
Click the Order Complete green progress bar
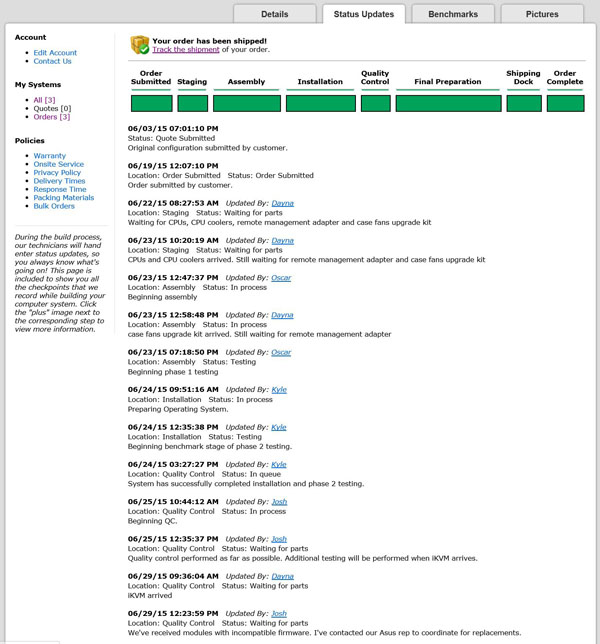coord(566,104)
